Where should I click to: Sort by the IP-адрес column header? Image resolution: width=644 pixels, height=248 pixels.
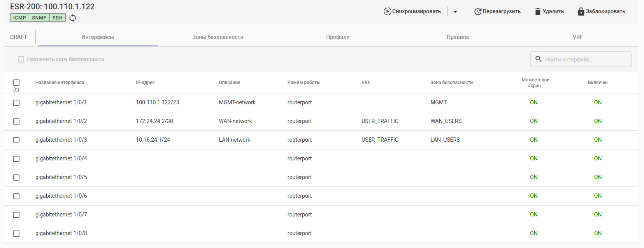145,83
